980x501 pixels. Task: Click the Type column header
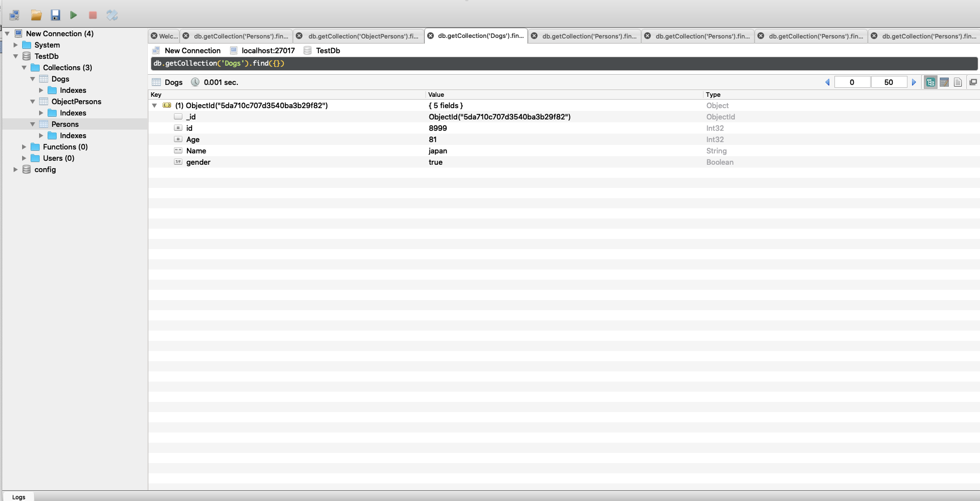(x=841, y=95)
